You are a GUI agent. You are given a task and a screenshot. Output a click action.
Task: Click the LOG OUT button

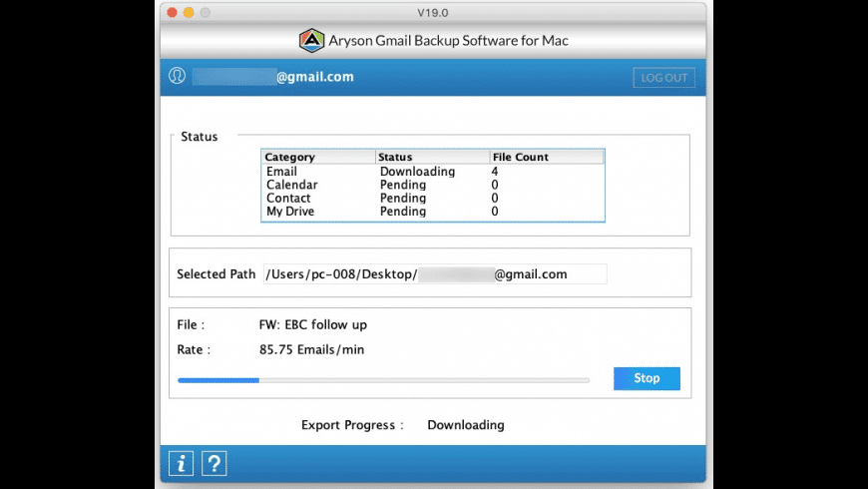pos(663,78)
